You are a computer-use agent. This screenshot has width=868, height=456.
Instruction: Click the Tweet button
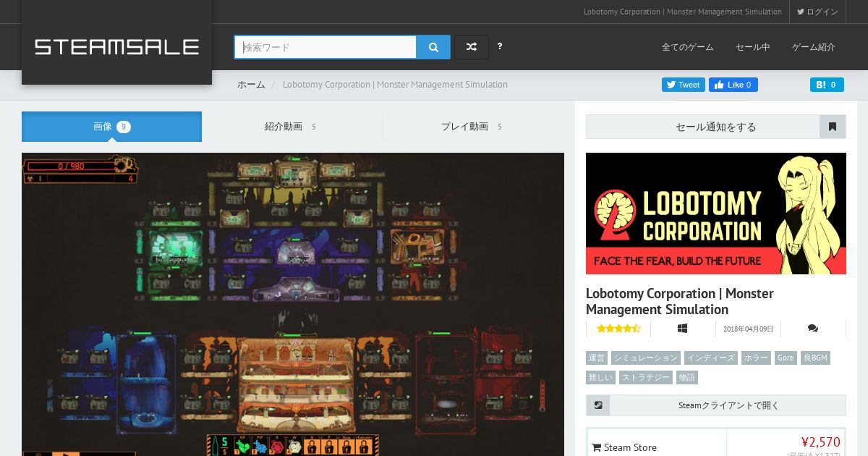684,85
